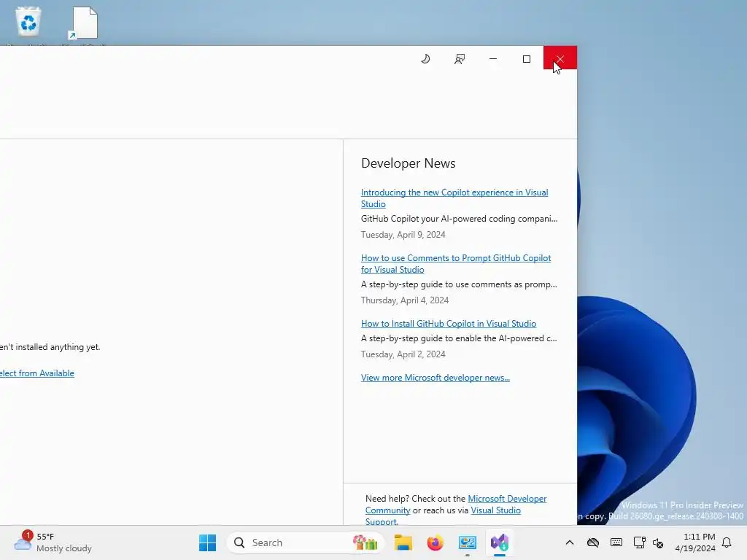747x560 pixels.
Task: Click the 'select from Available' link
Action: (x=36, y=373)
